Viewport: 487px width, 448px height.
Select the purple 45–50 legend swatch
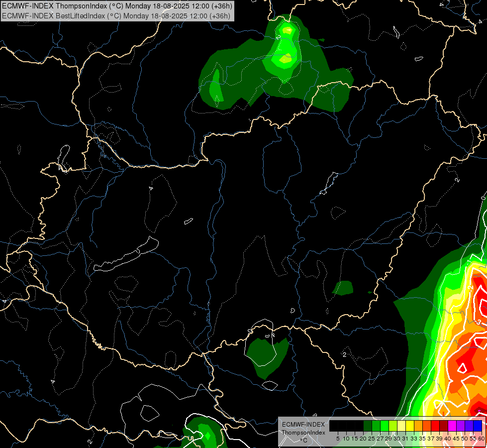click(x=461, y=426)
